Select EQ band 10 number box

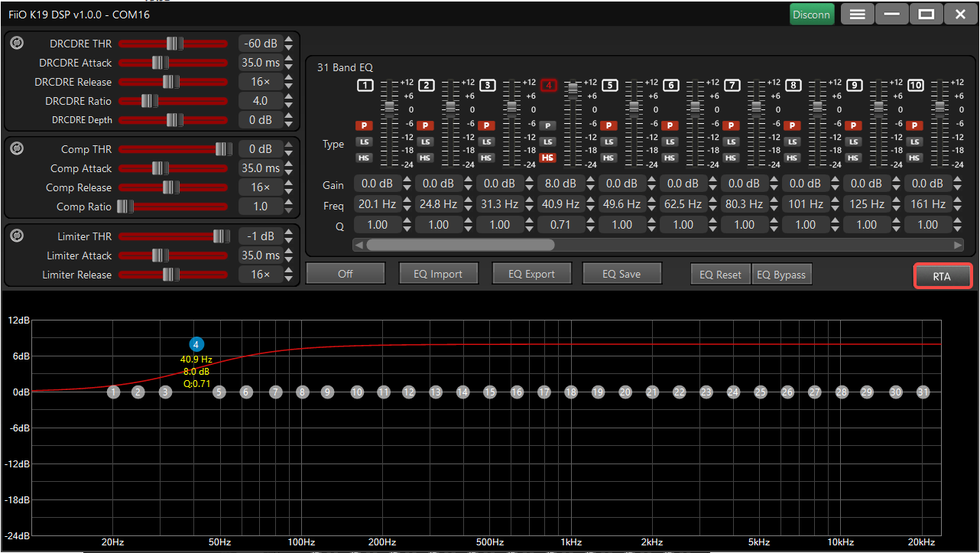[916, 85]
